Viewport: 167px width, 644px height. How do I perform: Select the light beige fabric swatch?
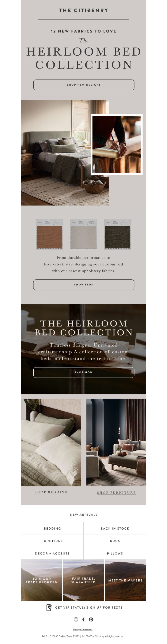83,234
